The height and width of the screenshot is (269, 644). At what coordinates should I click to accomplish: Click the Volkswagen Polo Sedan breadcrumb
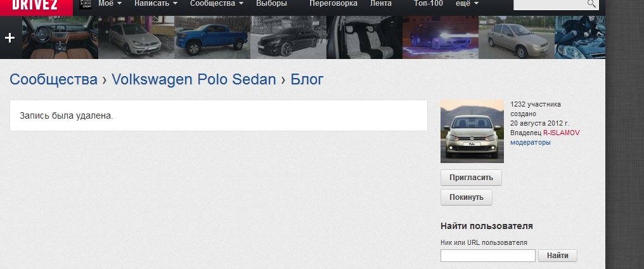coord(193,79)
